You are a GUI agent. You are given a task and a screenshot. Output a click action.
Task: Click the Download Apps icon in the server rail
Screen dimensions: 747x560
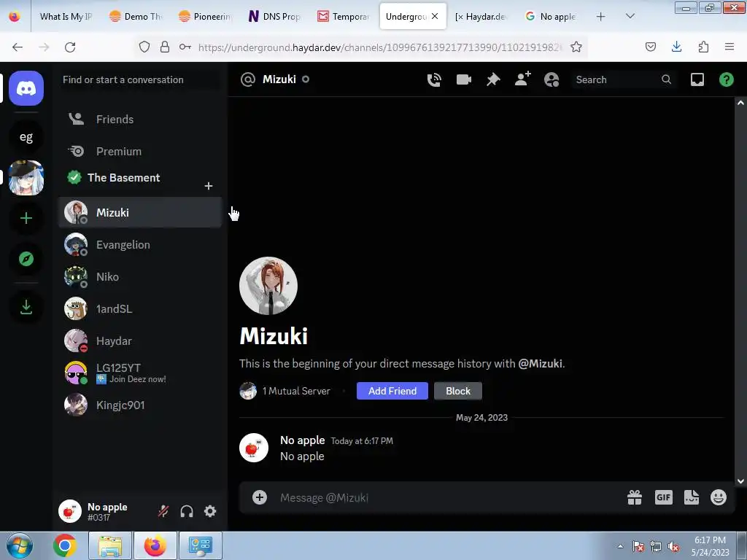tap(26, 307)
